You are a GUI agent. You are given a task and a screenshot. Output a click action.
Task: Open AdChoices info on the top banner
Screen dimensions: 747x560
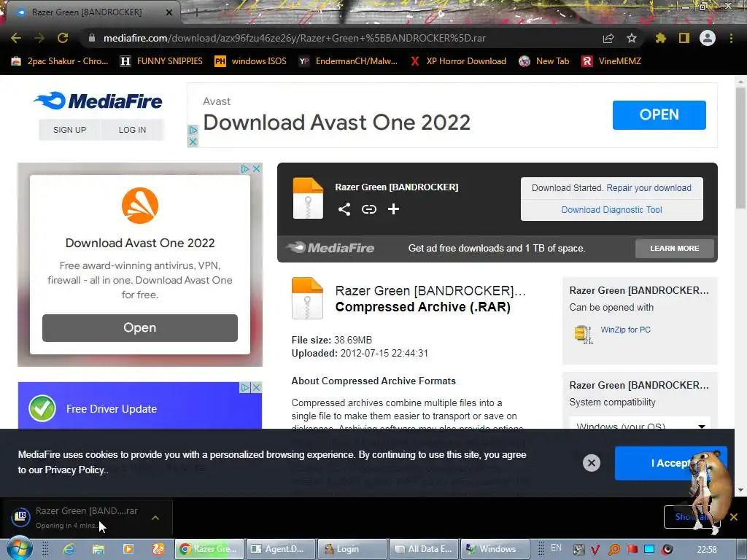pos(193,130)
